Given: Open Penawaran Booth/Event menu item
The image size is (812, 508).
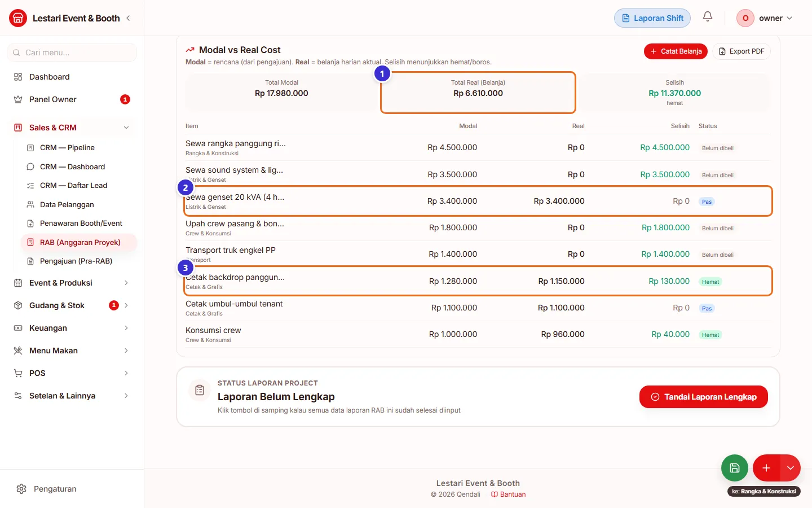Looking at the screenshot, I should (79, 224).
